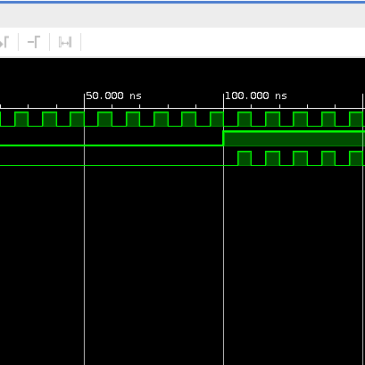Click the low region of the second signal
This screenshot has width=365, height=365.
click(x=111, y=145)
